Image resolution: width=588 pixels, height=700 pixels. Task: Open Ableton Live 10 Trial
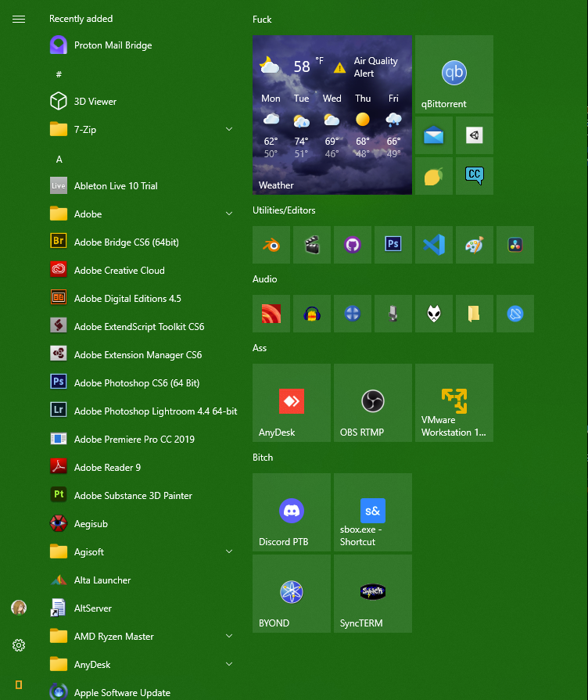143,185
